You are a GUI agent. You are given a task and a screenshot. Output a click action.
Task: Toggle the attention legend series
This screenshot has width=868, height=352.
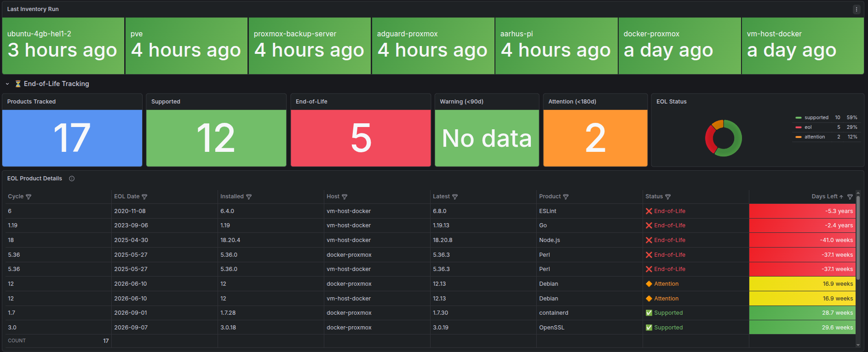[x=815, y=137]
